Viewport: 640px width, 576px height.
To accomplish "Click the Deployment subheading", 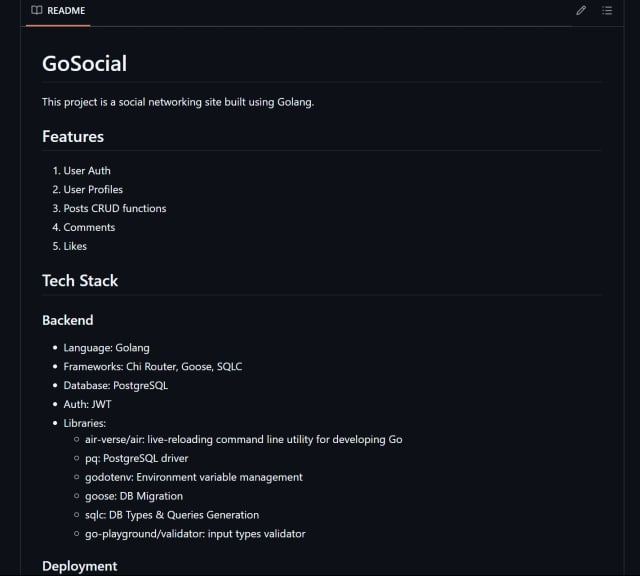I will (80, 566).
